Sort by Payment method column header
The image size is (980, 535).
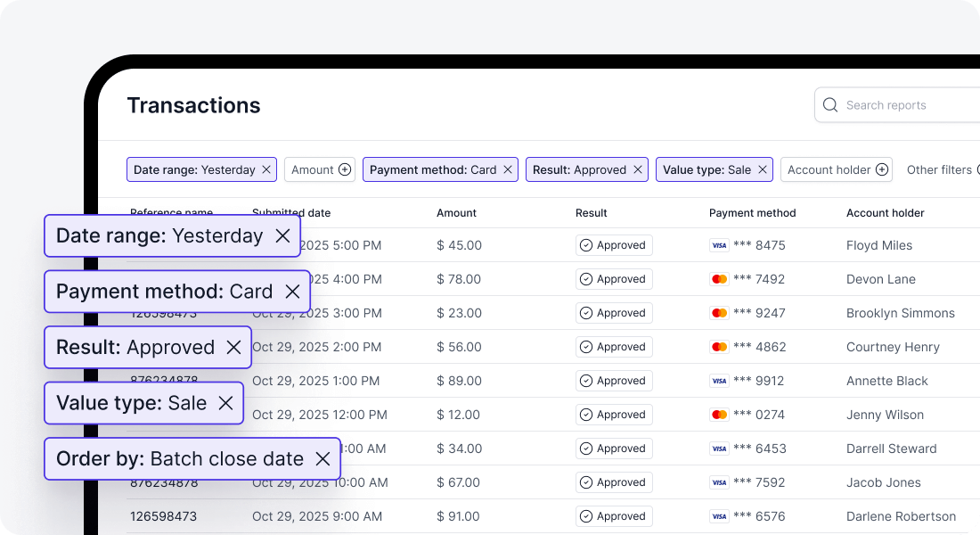pyautogui.click(x=753, y=213)
